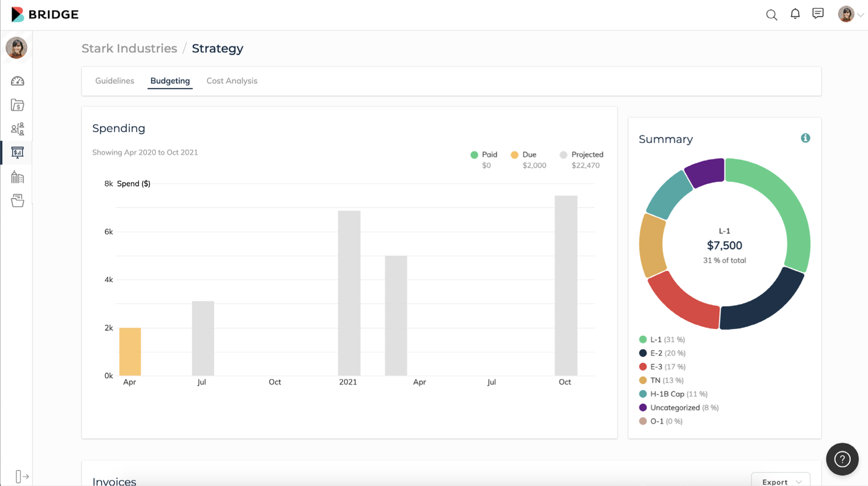Switch to the Guidelines tab
Screen dimensions: 868x486
[x=114, y=81]
